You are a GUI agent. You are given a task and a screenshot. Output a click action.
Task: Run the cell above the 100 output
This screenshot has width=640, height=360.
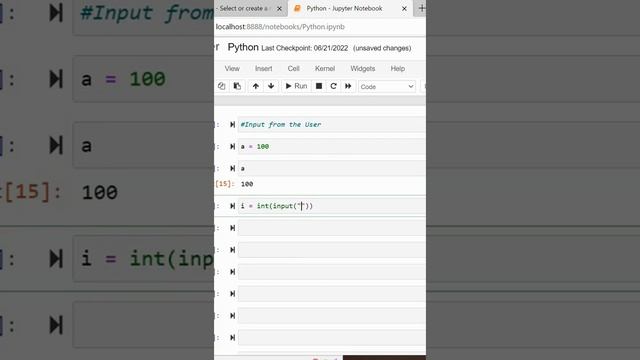[x=232, y=168]
